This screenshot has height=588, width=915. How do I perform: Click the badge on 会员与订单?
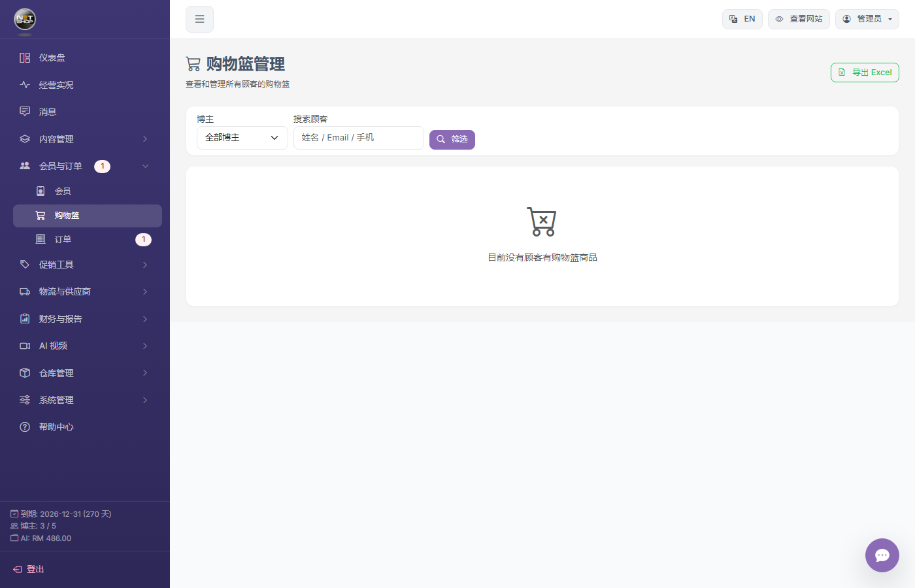(x=102, y=166)
